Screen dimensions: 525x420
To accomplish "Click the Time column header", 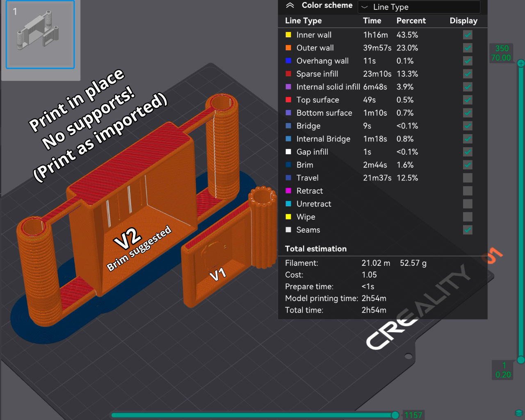I will click(372, 21).
